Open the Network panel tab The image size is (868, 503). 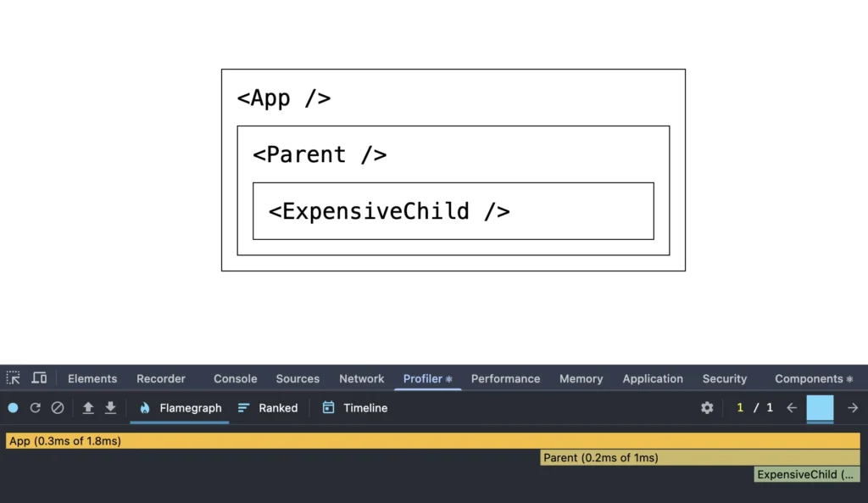(x=361, y=379)
